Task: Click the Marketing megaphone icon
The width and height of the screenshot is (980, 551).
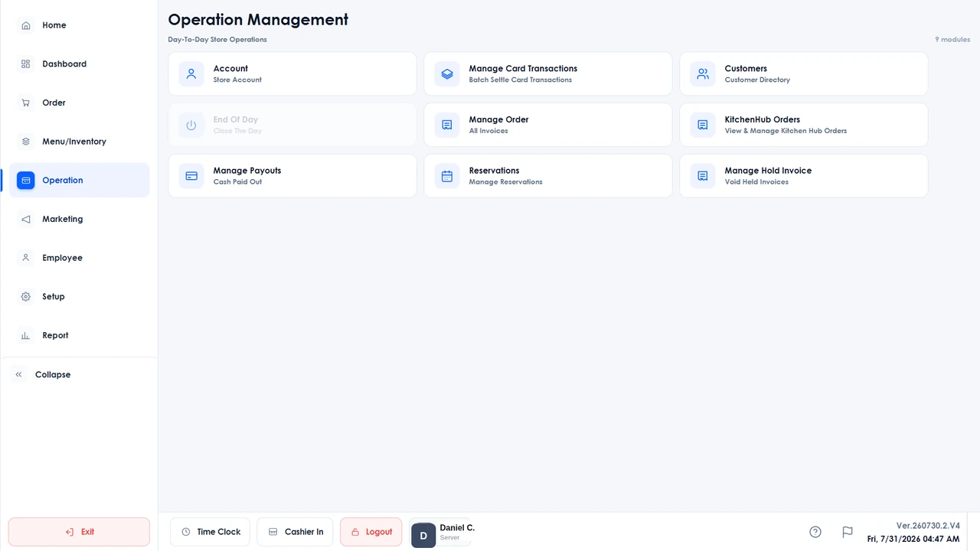Action: tap(26, 219)
